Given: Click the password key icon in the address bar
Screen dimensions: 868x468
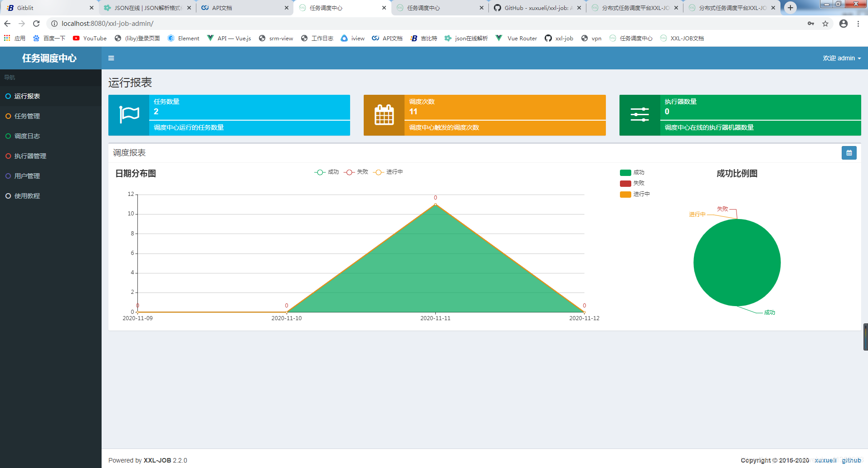Looking at the screenshot, I should click(811, 24).
